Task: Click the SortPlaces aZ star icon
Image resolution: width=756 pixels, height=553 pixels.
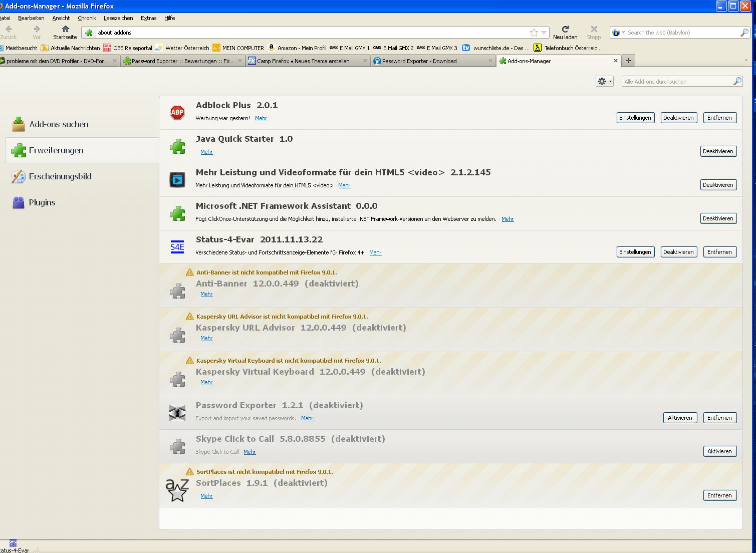Action: [177, 490]
